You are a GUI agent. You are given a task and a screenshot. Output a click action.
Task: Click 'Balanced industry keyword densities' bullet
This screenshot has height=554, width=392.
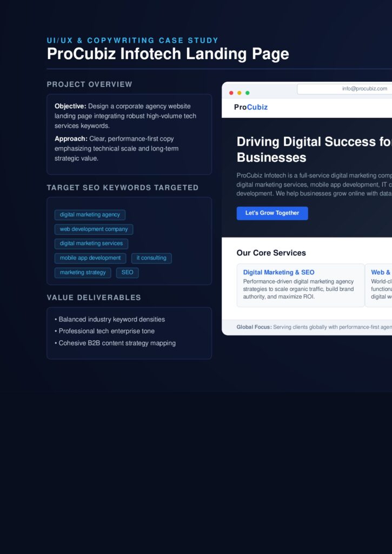110,319
